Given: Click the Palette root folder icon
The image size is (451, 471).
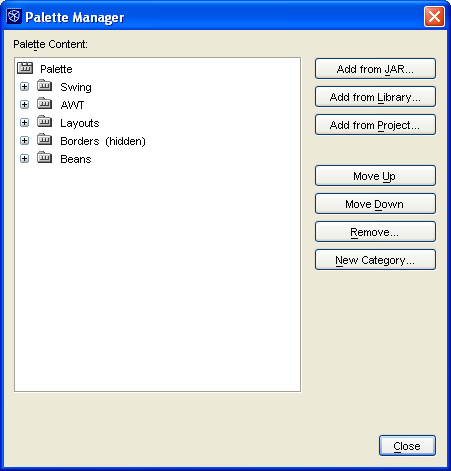Looking at the screenshot, I should [25, 68].
